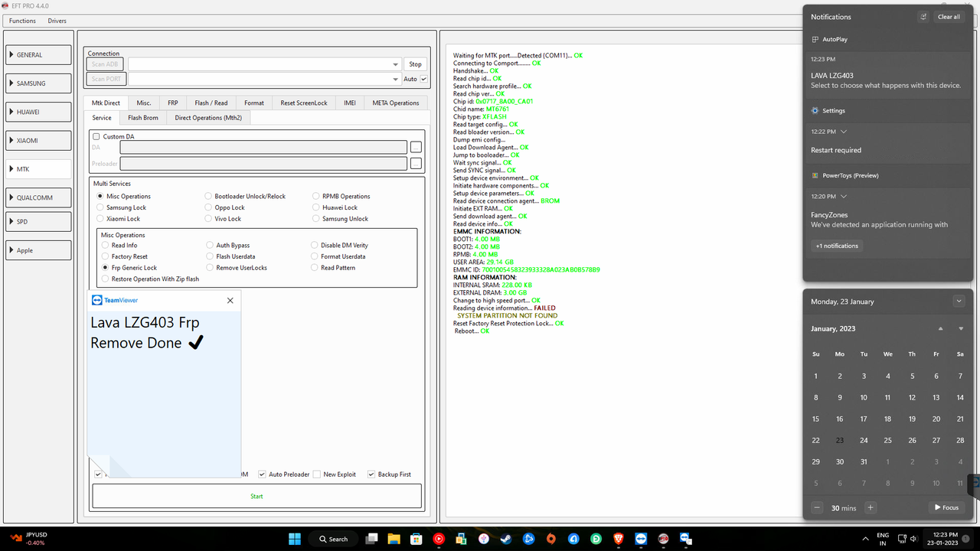Image resolution: width=980 pixels, height=551 pixels.
Task: Click the Scan ADB button
Action: tap(106, 64)
